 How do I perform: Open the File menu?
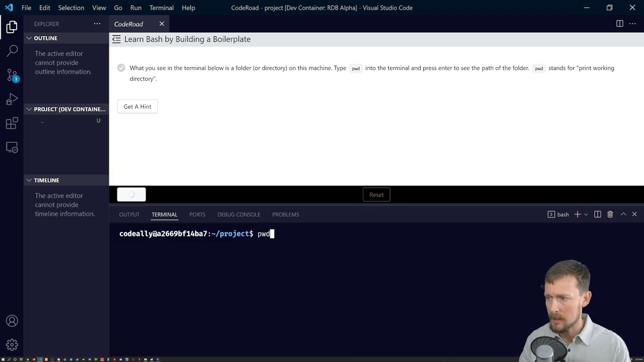pos(26,8)
